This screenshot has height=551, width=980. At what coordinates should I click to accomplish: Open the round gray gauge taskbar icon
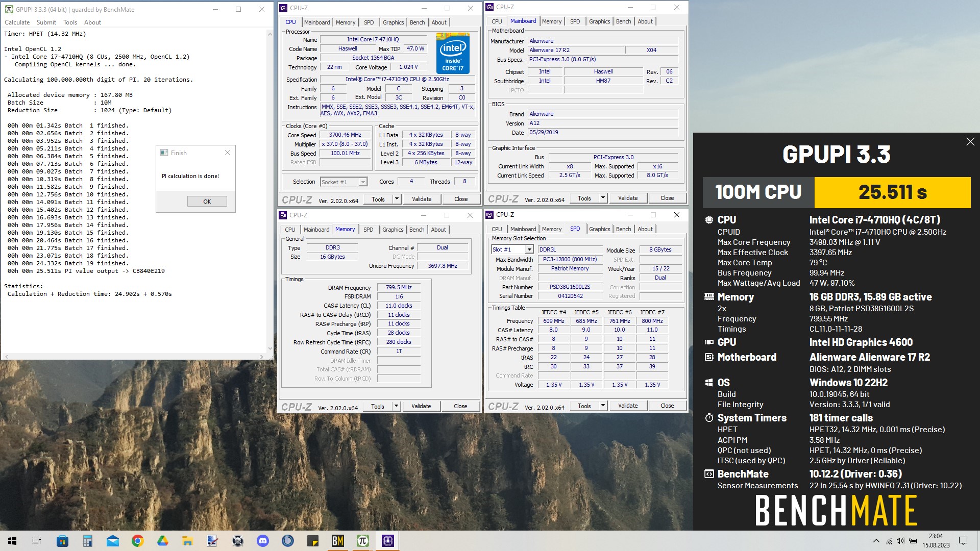coord(238,541)
